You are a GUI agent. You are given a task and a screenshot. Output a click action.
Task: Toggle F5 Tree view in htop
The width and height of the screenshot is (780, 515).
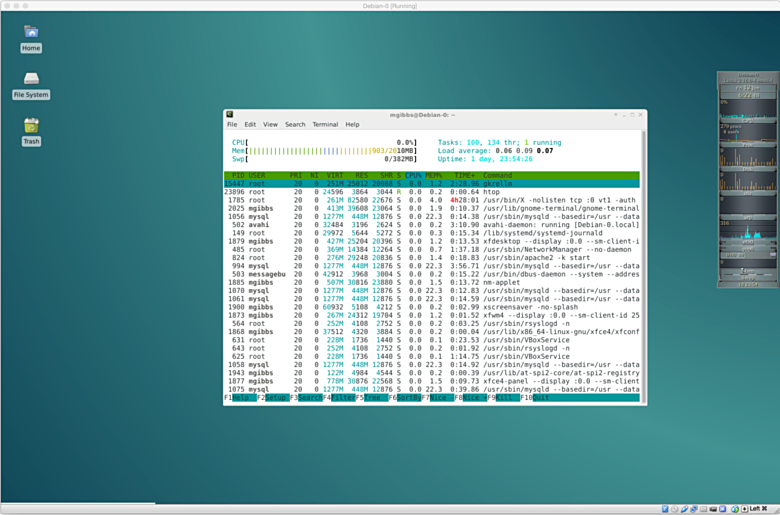(374, 398)
